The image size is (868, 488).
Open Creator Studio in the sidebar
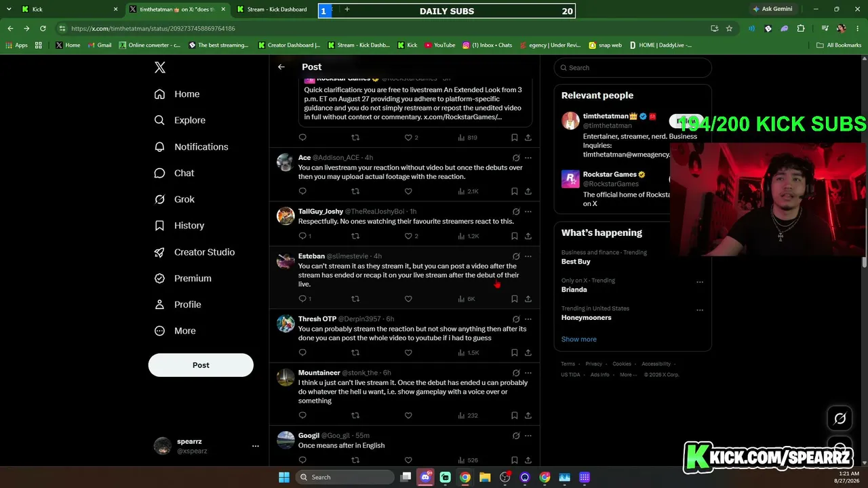[x=195, y=252]
